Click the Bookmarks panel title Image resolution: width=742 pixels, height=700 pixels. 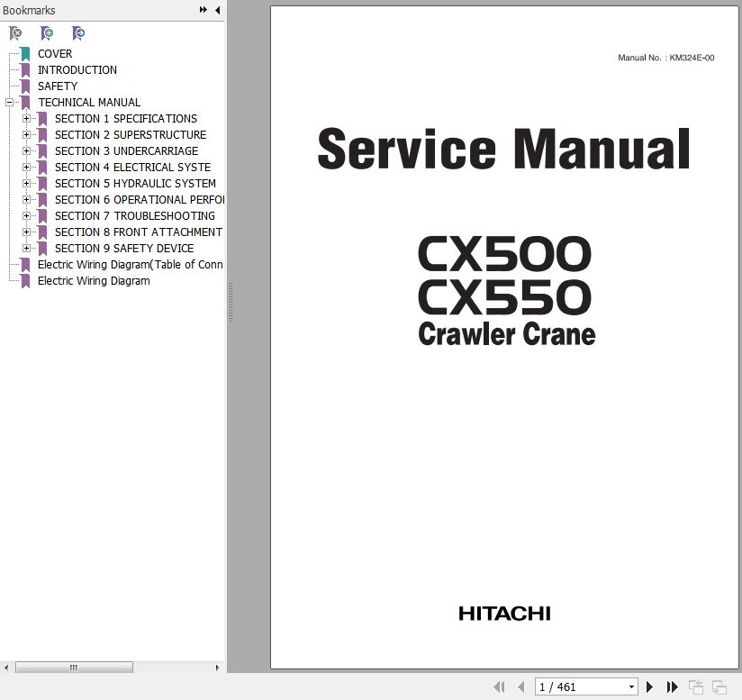point(29,11)
